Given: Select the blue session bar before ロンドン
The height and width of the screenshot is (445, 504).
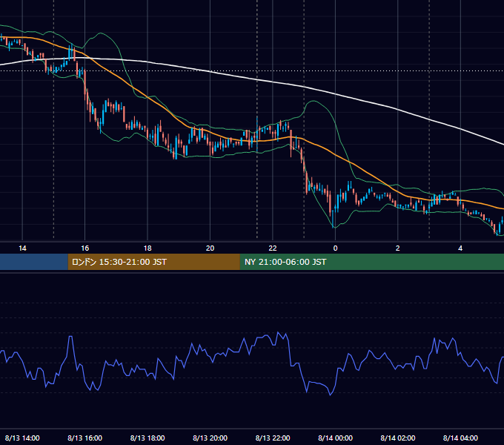Looking at the screenshot, I should click(x=34, y=262).
